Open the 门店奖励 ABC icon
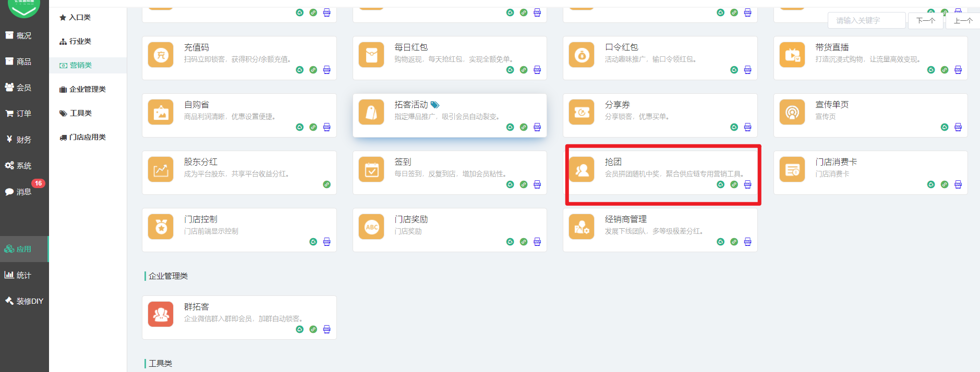 [x=371, y=227]
